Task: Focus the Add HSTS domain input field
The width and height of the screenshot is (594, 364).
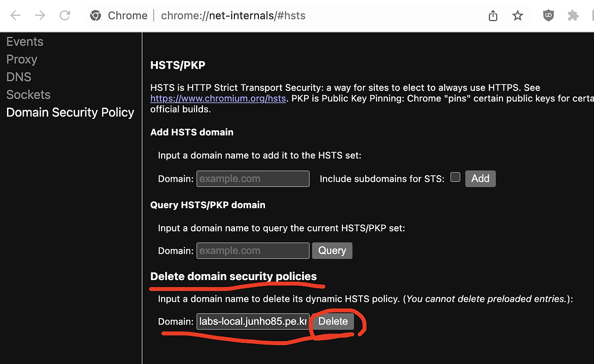Action: click(x=253, y=179)
